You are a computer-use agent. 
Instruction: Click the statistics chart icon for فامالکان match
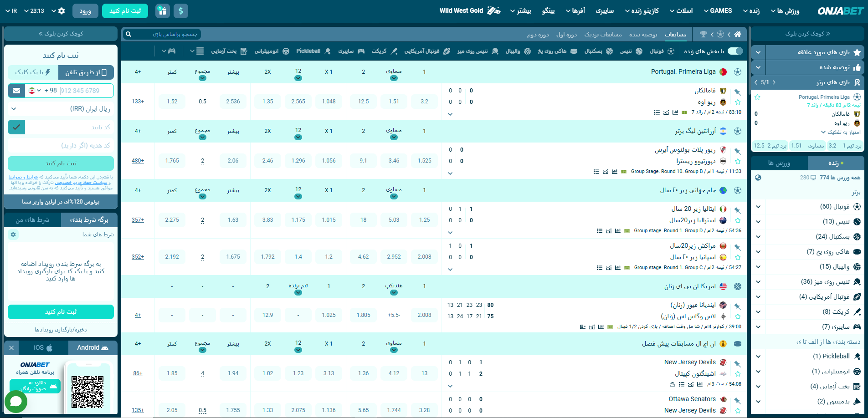tap(675, 112)
